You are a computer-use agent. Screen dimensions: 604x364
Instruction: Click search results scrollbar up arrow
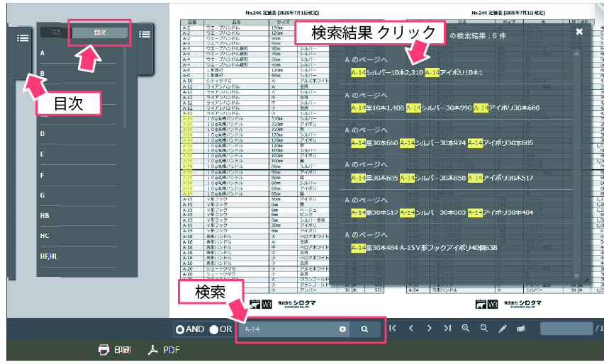pyautogui.click(x=576, y=54)
